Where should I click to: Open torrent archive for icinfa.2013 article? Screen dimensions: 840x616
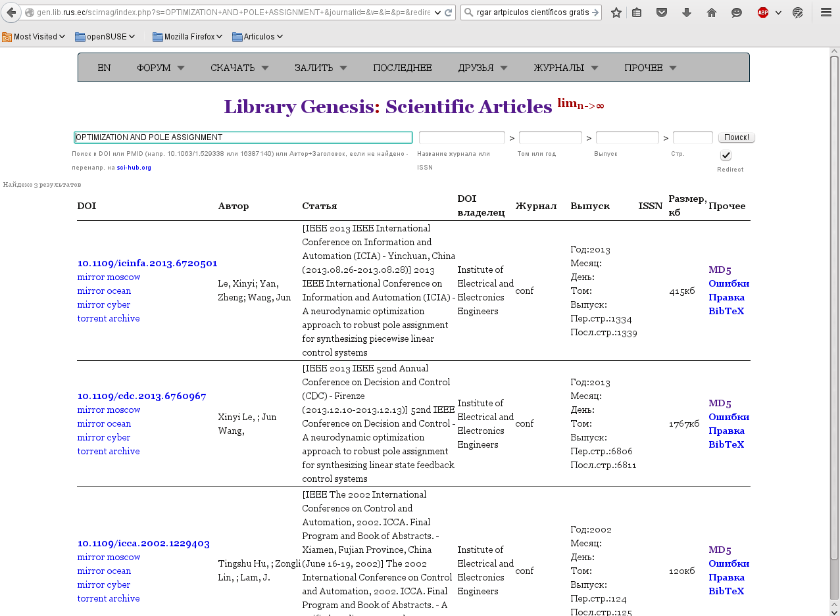click(109, 318)
